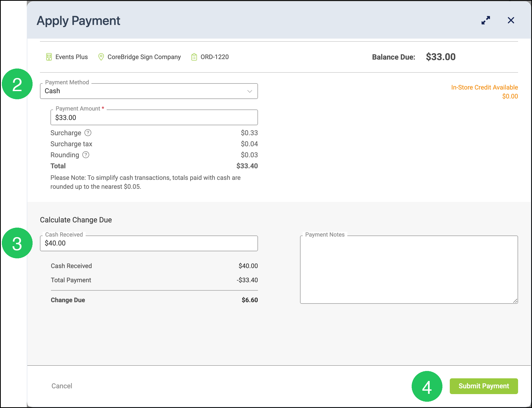Viewport: 532px width, 408px height.
Task: Click the Events Plus company name
Action: coord(71,57)
